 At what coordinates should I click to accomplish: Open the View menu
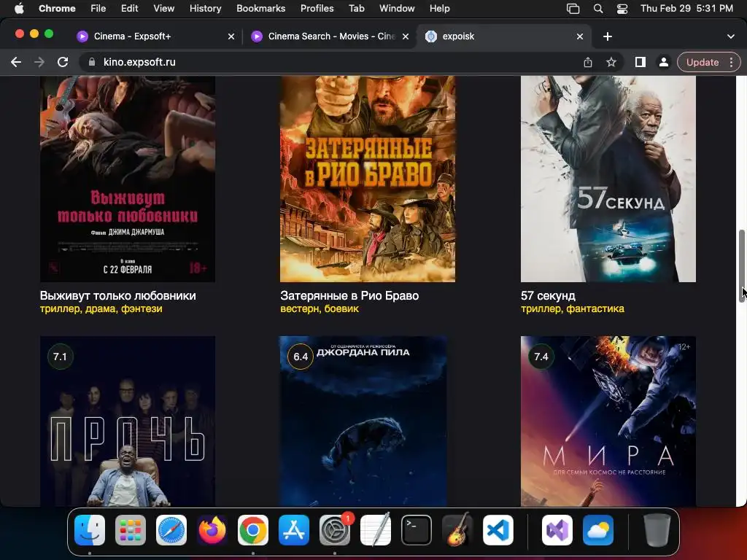coord(163,9)
